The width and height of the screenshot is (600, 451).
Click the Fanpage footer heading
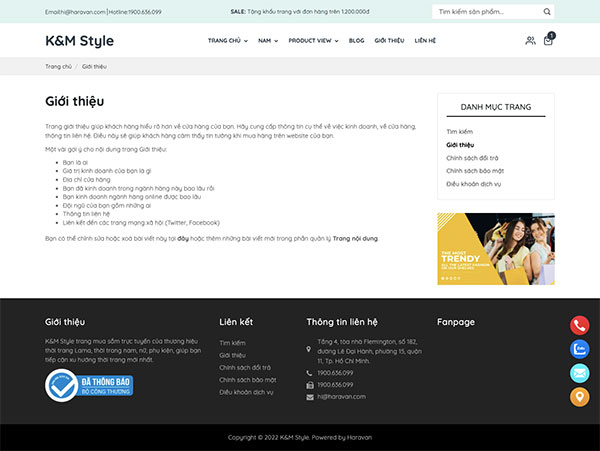click(x=456, y=322)
